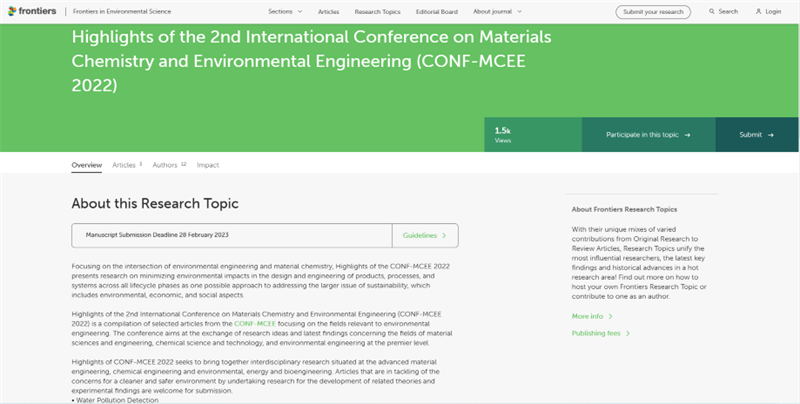The height and width of the screenshot is (404, 800).
Task: Switch to the Articles tab
Action: pos(127,165)
